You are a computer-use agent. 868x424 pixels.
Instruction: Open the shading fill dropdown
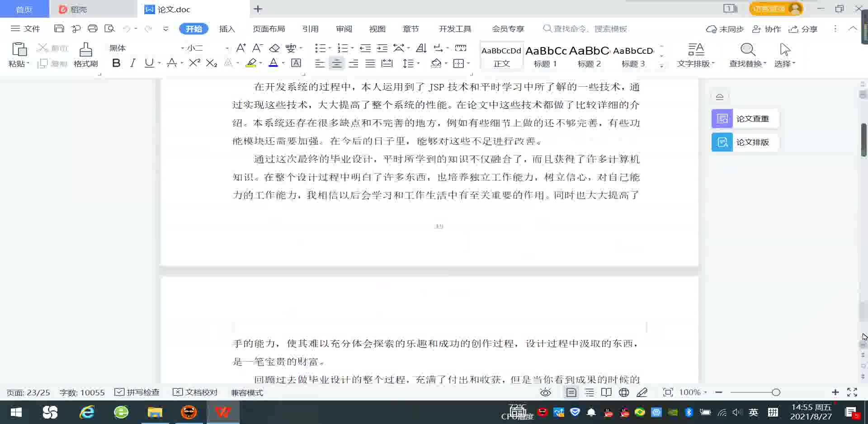click(x=446, y=63)
